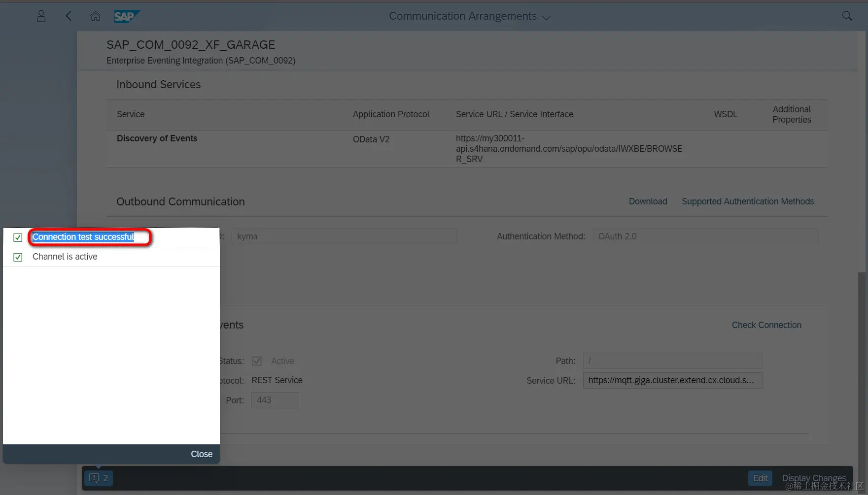868x495 pixels.
Task: Click the SAP logo
Action: [127, 16]
